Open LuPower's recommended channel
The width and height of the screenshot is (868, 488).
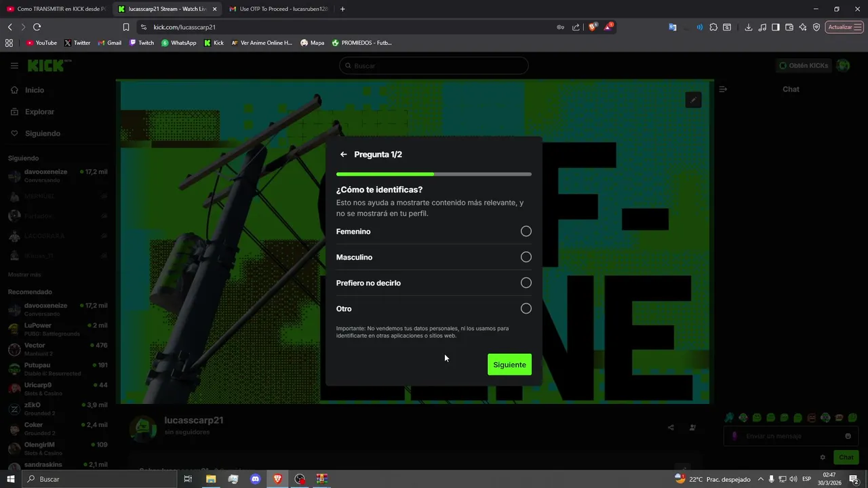[57, 329]
